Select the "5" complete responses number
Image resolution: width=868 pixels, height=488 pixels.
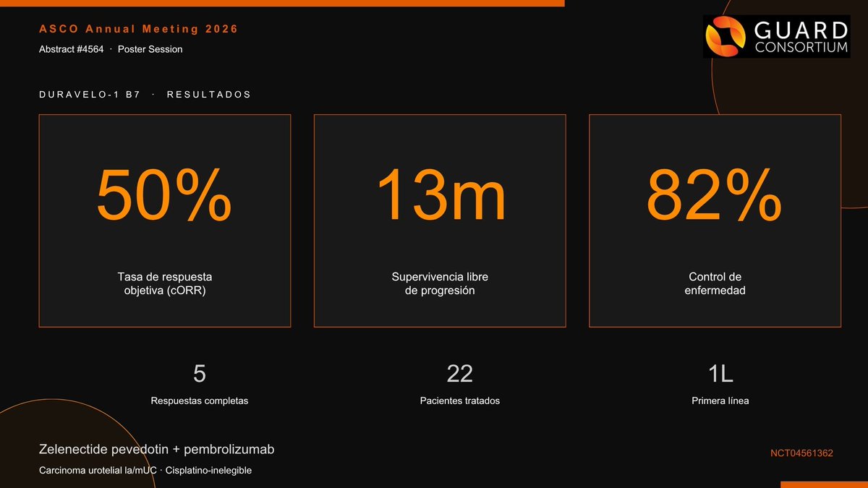tap(200, 374)
